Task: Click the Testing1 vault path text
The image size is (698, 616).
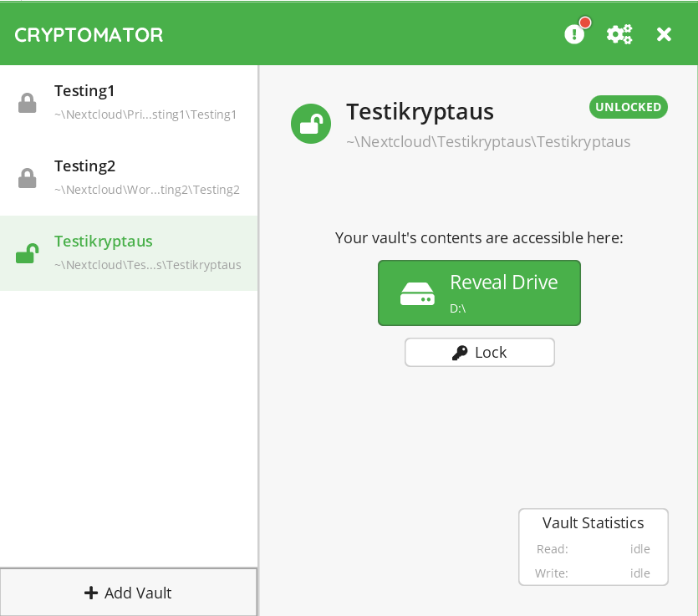Action: coord(145,115)
